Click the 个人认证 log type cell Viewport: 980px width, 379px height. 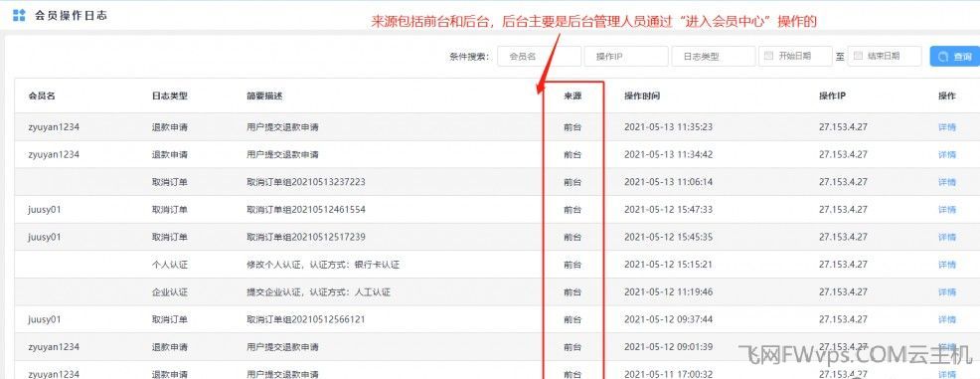(169, 265)
